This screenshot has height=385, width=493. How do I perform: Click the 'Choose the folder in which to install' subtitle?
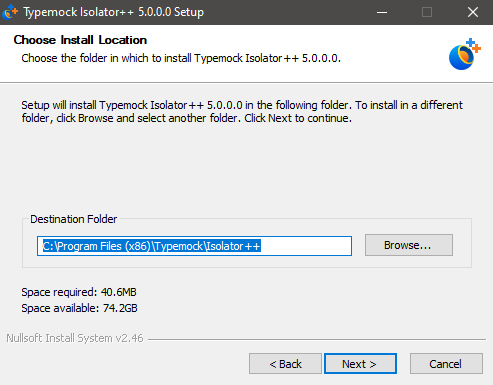[181, 58]
